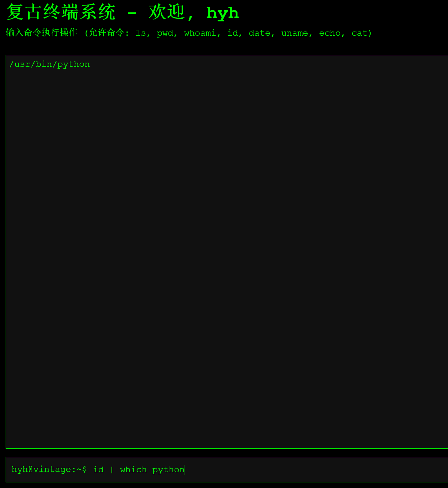The width and height of the screenshot is (448, 488).
Task: Place cursor on id in the typed command
Action: point(98,470)
